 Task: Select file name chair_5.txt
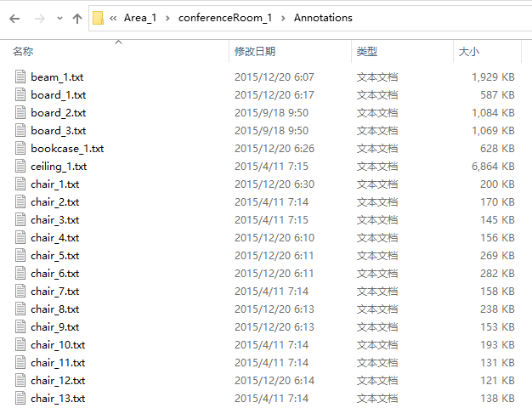click(x=55, y=256)
